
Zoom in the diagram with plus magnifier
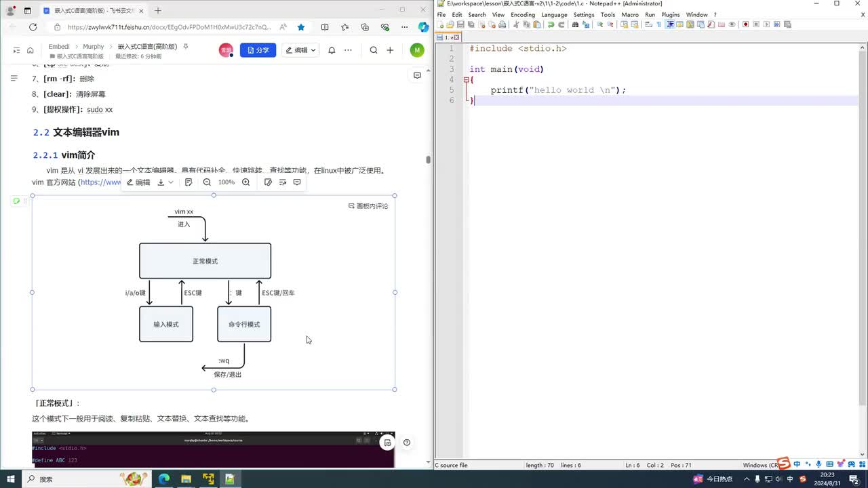[246, 182]
